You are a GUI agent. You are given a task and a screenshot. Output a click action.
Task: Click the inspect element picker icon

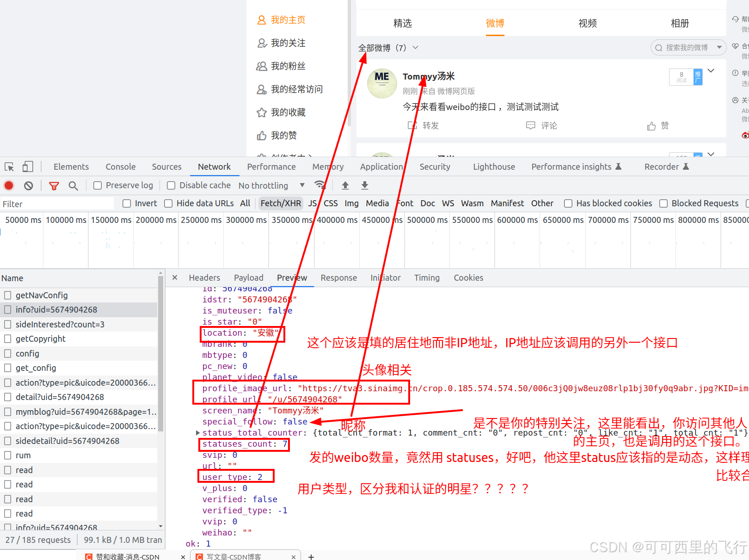pos(9,167)
